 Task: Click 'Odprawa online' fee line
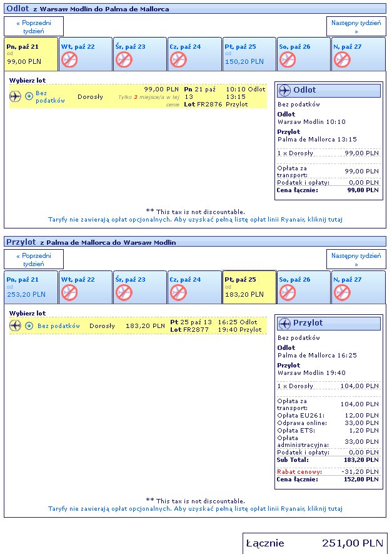328,423
